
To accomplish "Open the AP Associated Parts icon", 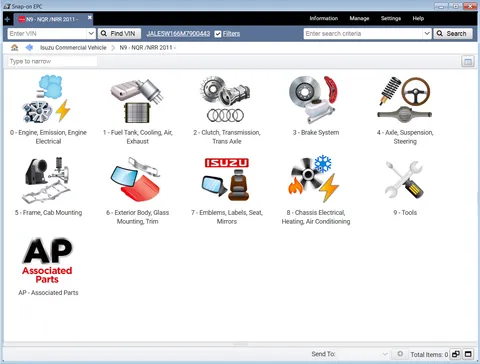I will [x=47, y=260].
